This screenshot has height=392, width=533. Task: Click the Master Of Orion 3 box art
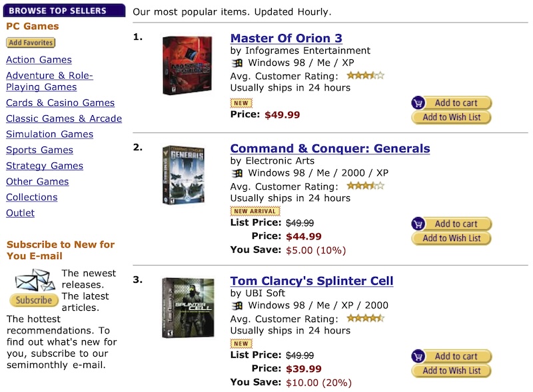tap(187, 65)
